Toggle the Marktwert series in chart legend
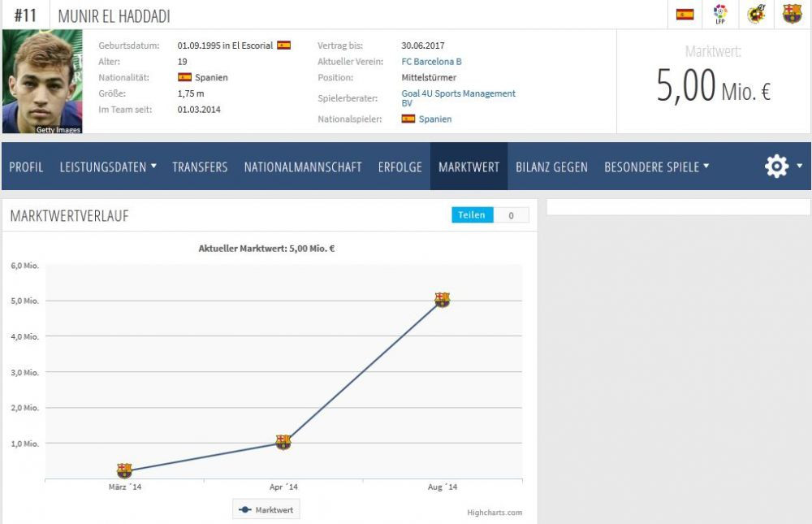 (x=266, y=510)
